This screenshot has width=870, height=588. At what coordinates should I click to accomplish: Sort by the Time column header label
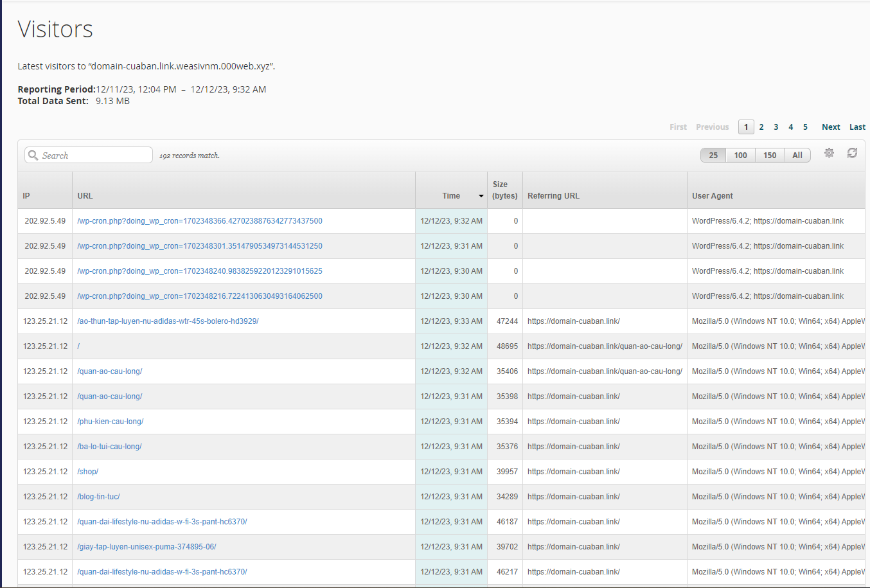[x=451, y=196]
